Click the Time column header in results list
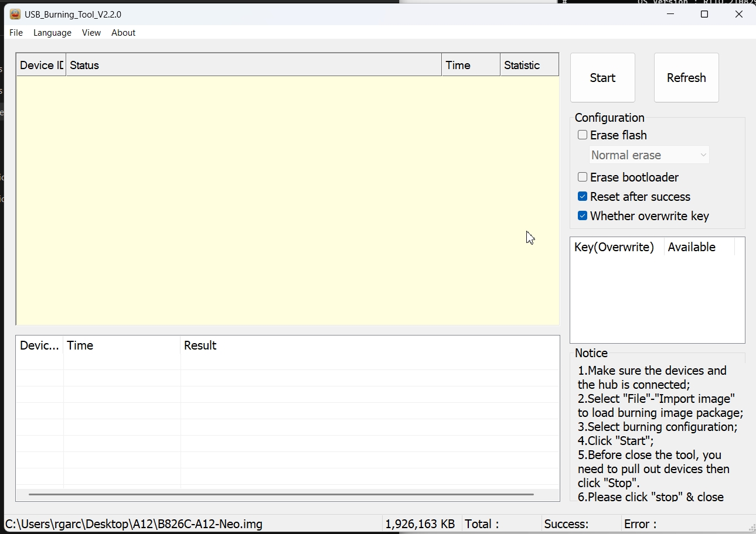Screen dimensions: 756x534 122,345
